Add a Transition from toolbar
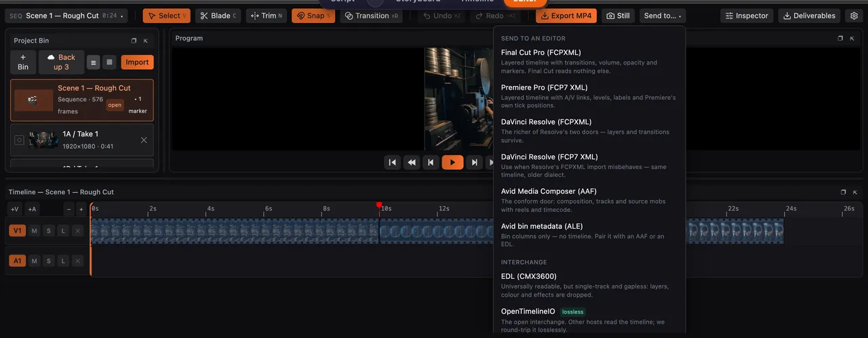This screenshot has height=338, width=868. point(371,16)
